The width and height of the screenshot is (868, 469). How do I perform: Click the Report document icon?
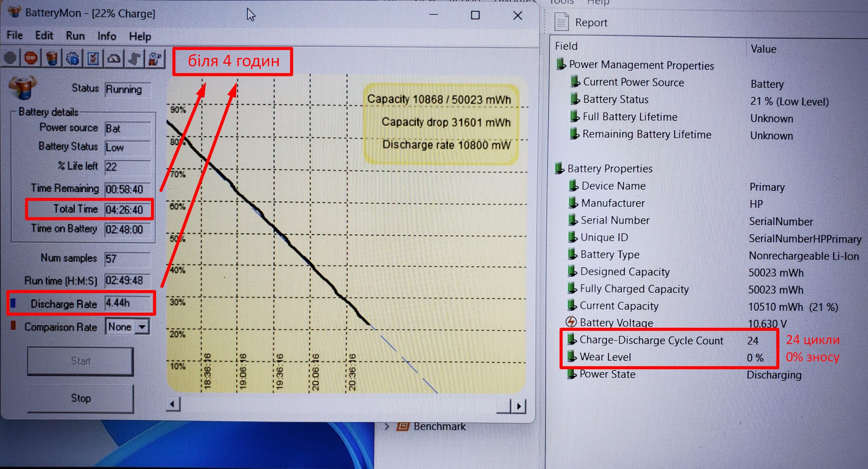pos(561,22)
